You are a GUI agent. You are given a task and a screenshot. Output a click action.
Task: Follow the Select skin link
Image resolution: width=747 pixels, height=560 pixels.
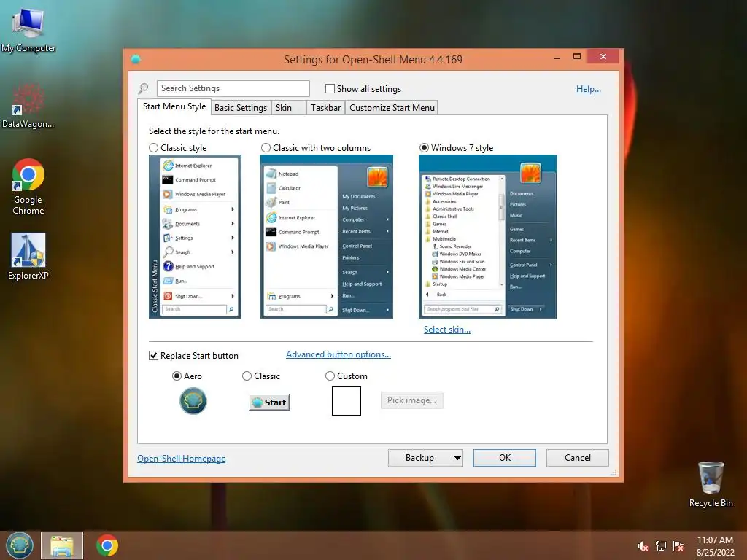(447, 330)
